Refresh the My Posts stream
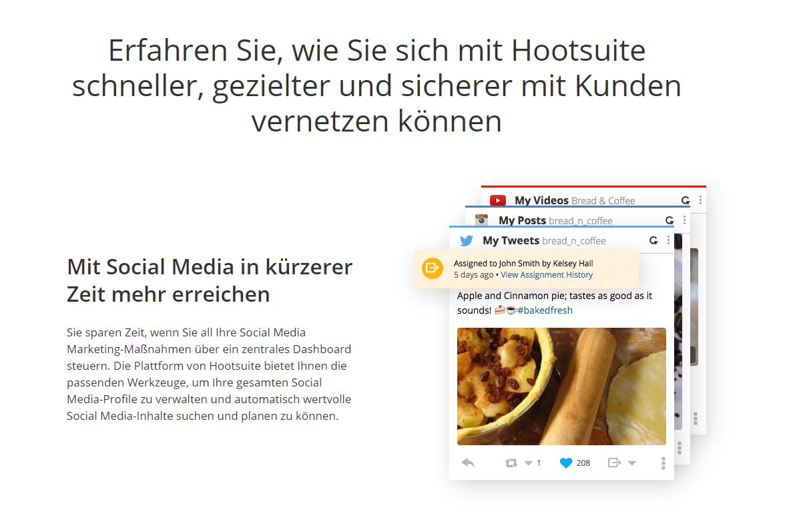 click(x=670, y=220)
